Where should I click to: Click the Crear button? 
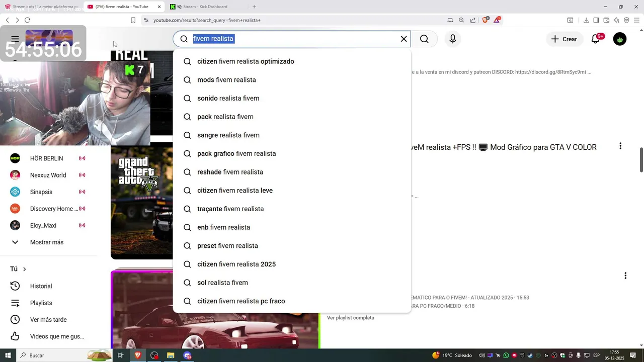pos(564,39)
